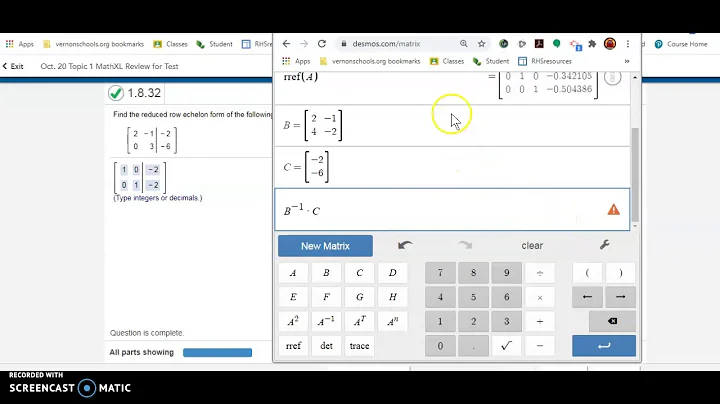
Task: Click the zoom magnifier in address bar
Action: (x=464, y=44)
